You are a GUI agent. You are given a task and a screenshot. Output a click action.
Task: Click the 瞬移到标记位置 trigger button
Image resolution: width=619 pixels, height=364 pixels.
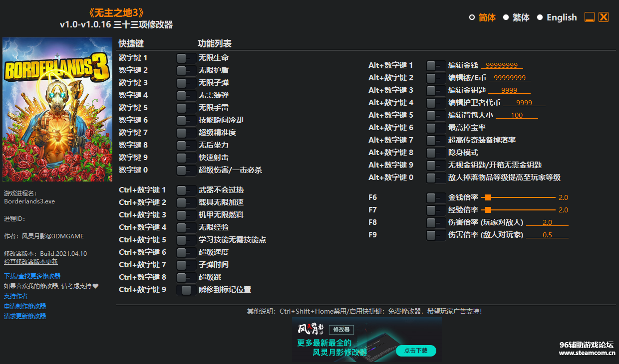(186, 290)
